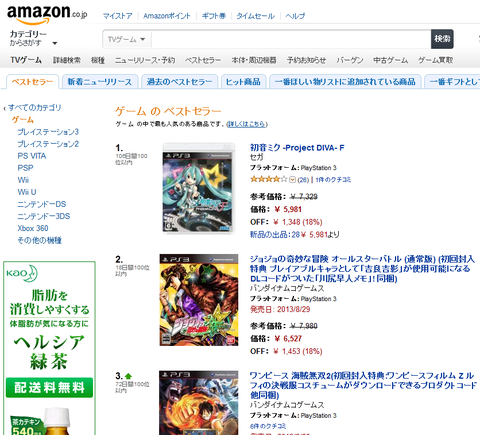Open the Hatsune Miku Project DIVA F cover image
Screen dimensions: 480x435
pyautogui.click(x=199, y=188)
